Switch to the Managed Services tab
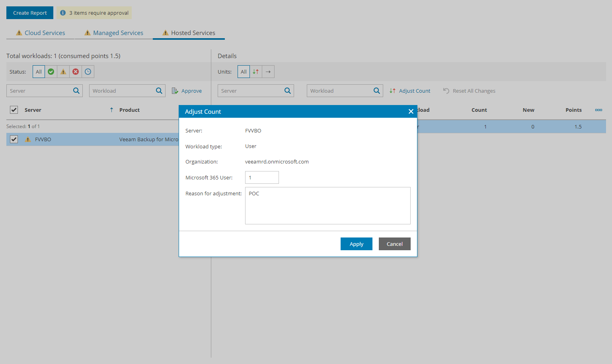The image size is (612, 364). point(114,33)
